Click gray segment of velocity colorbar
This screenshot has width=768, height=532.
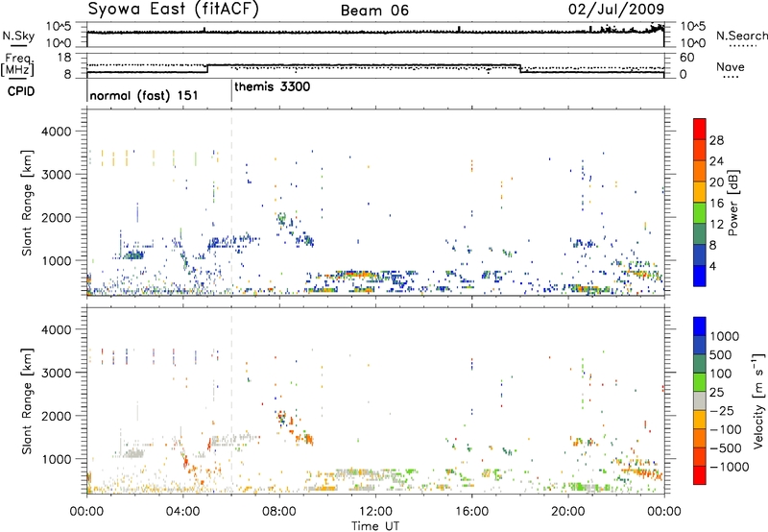700,401
